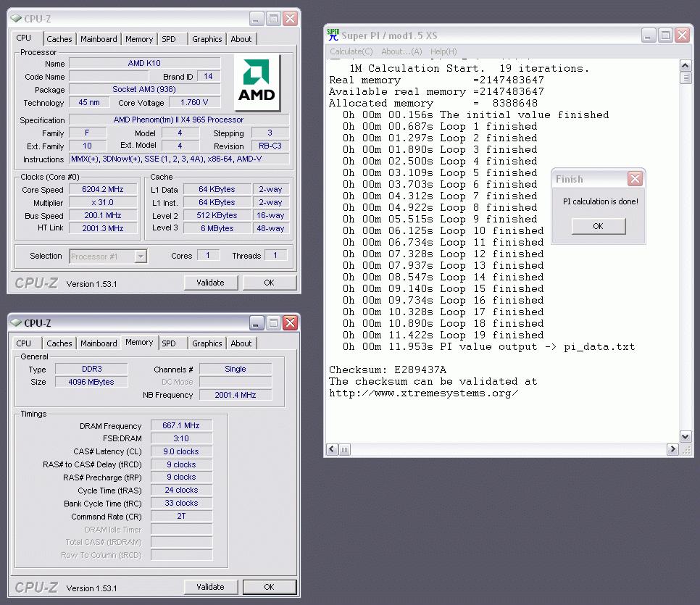Click the Level 2 512 KBytes value

(x=217, y=215)
